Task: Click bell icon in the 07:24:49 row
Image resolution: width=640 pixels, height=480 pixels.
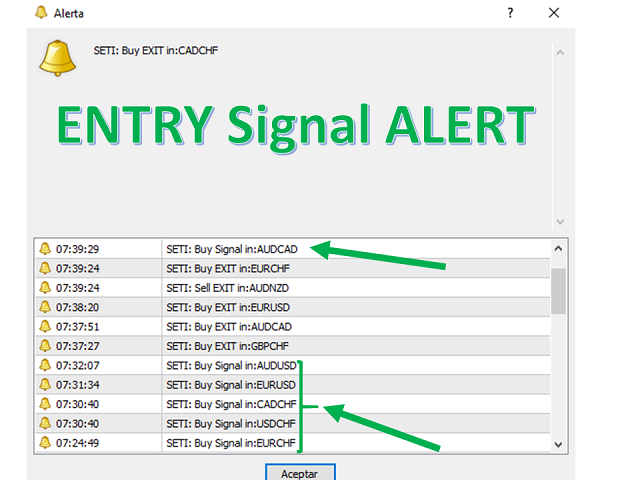Action: (x=45, y=442)
